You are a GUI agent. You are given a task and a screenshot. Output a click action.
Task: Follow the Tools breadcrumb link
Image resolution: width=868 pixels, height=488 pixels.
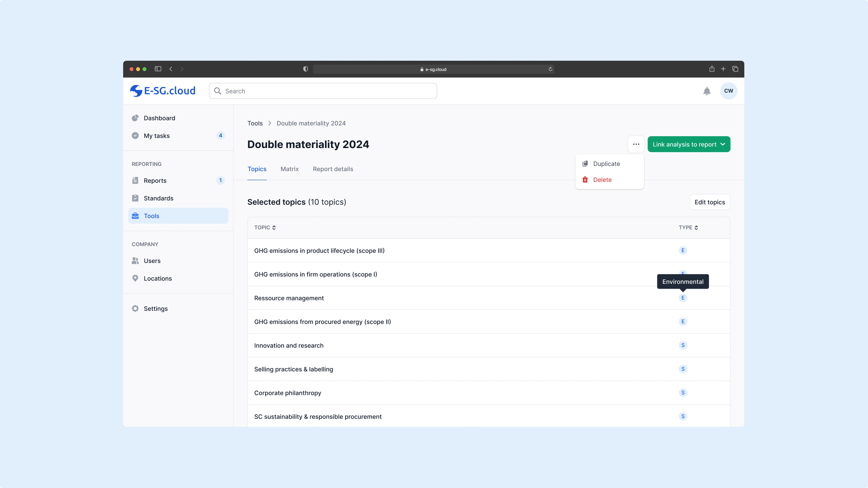pyautogui.click(x=255, y=123)
